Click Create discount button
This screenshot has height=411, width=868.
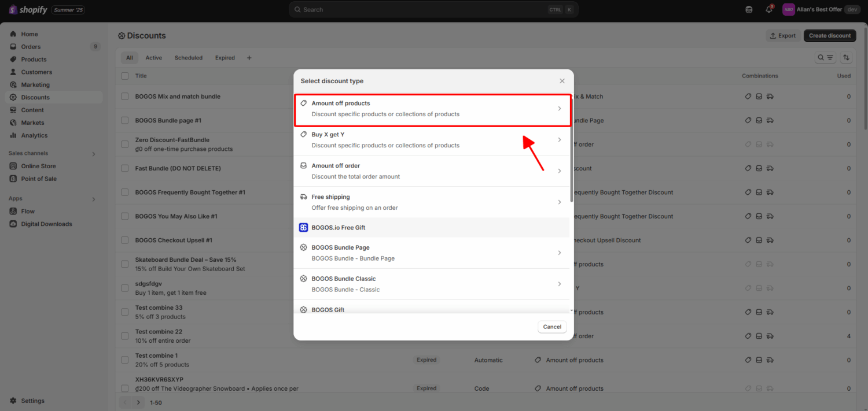coord(830,36)
